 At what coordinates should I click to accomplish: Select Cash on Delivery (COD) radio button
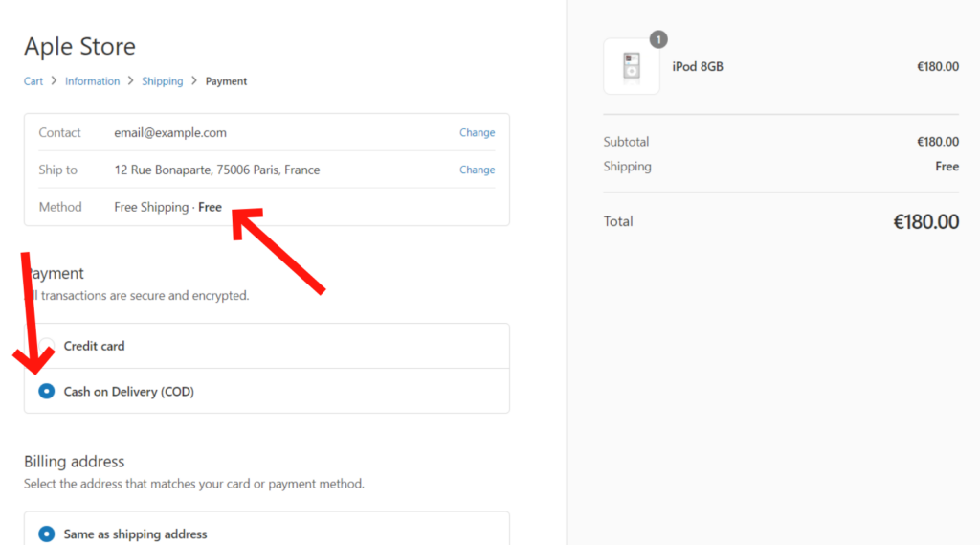46,391
